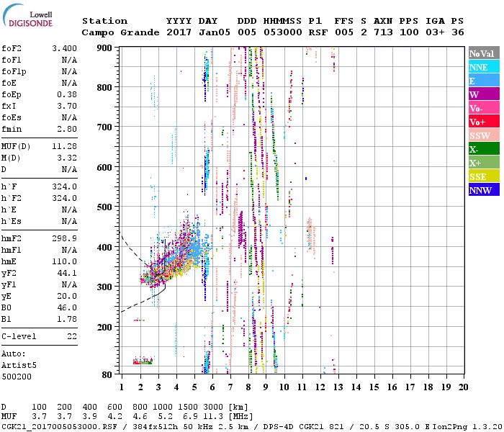This screenshot has height=432, width=504.
Task: Click the Artist5 auto-scaling label
Action: [x=19, y=366]
